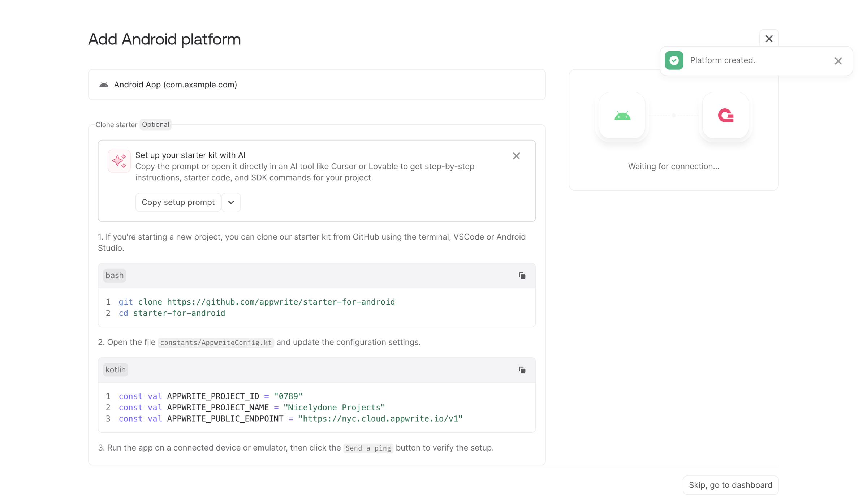The height and width of the screenshot is (504, 867).
Task: Copy setup prompt button
Action: [x=178, y=202]
